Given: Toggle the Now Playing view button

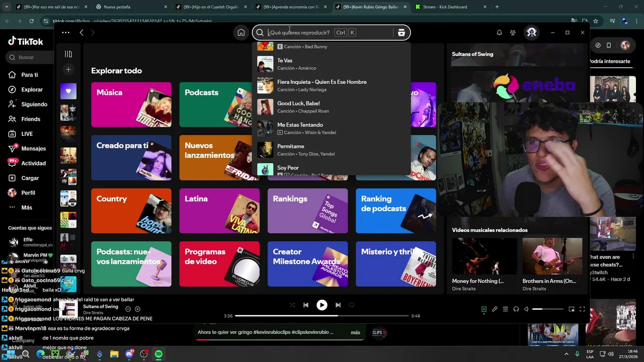Looking at the screenshot, I should (x=484, y=309).
